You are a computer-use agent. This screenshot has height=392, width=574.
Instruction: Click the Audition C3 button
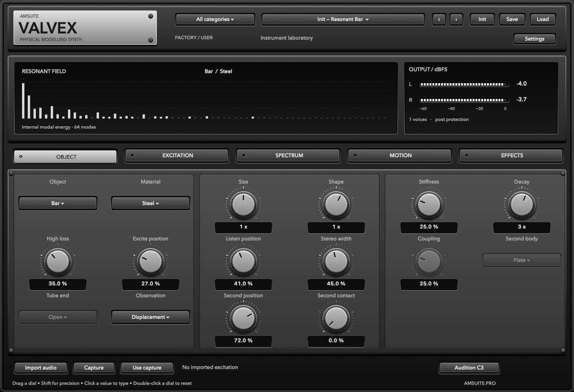469,368
